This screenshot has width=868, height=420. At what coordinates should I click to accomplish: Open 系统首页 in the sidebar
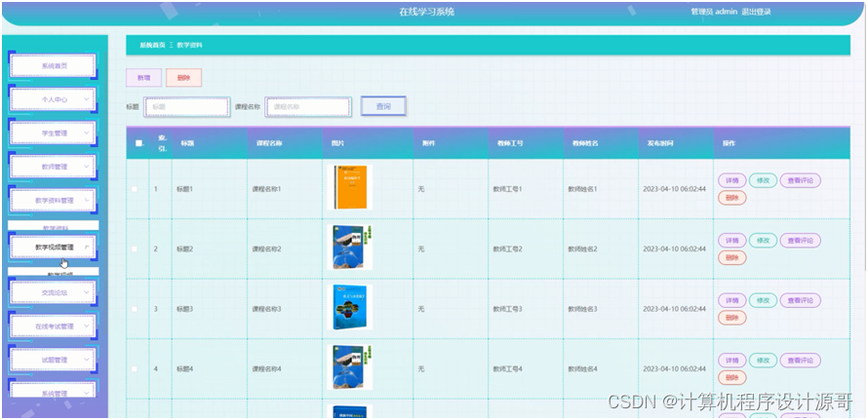point(53,66)
